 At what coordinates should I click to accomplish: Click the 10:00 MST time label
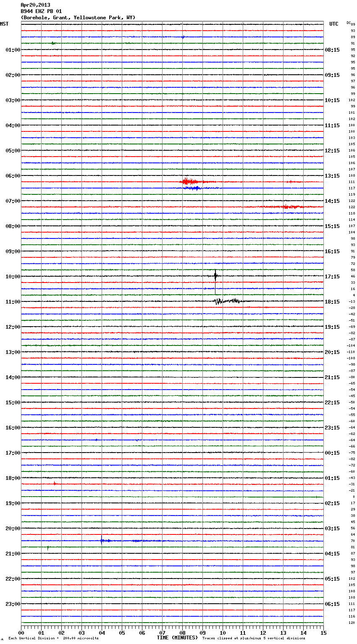pos(13,277)
